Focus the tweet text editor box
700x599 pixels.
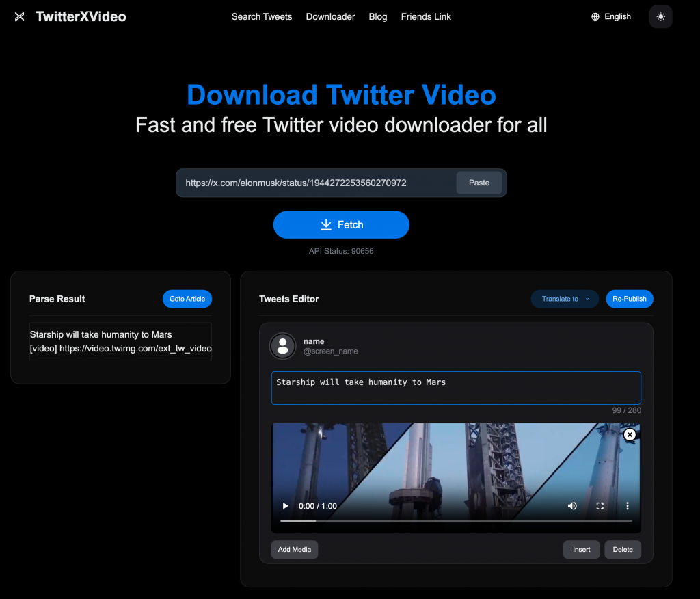(456, 388)
